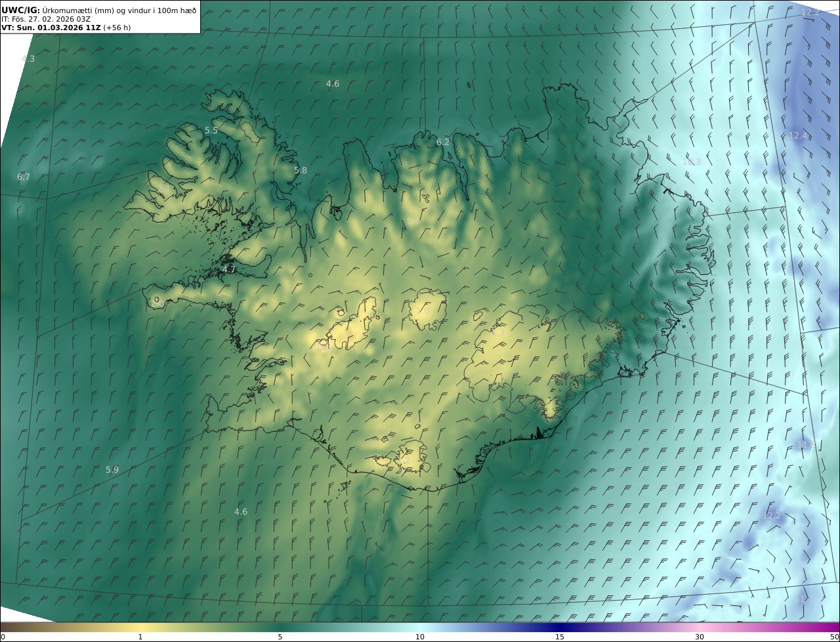
Task: Select the 5.5 value over the Westfjords
Action: point(211,131)
